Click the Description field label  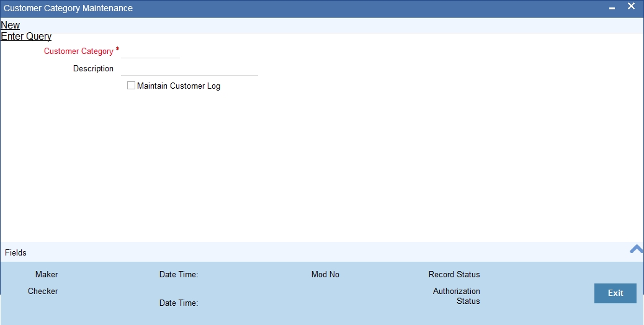click(93, 68)
